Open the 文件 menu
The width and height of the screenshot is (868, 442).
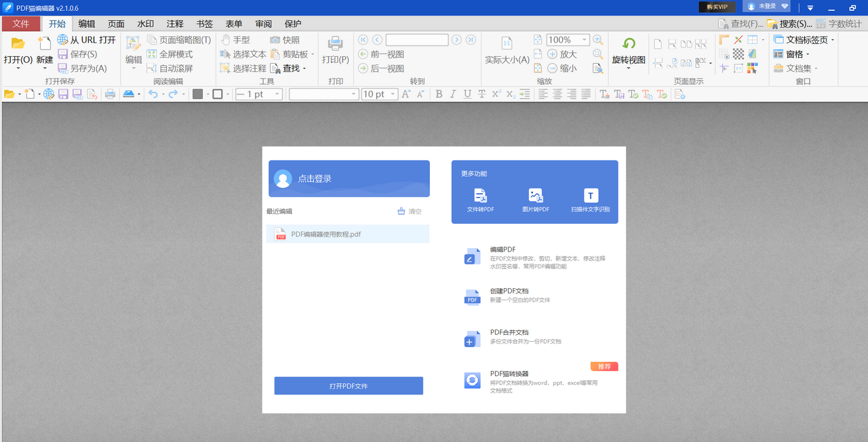coord(21,24)
